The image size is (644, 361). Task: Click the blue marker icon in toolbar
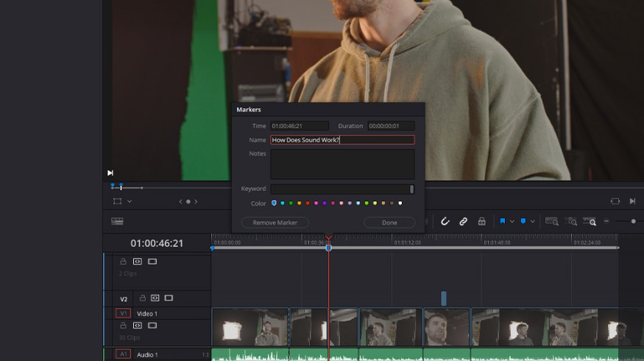pyautogui.click(x=523, y=221)
